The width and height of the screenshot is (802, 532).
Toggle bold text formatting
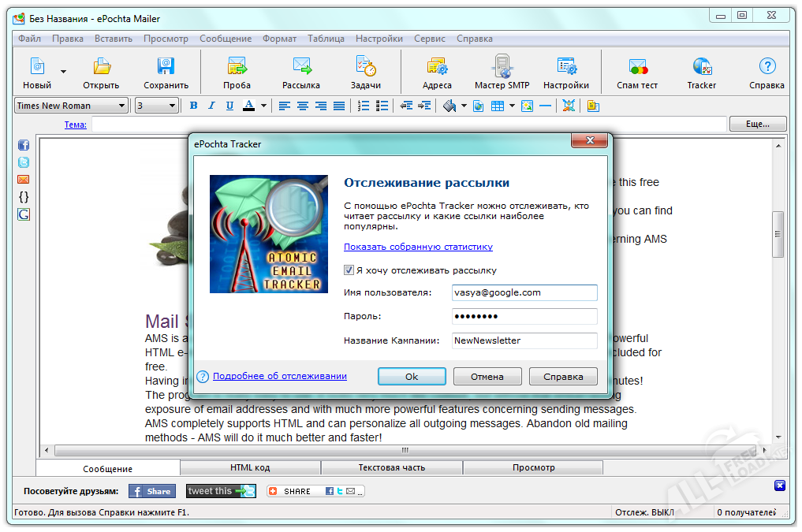click(193, 106)
